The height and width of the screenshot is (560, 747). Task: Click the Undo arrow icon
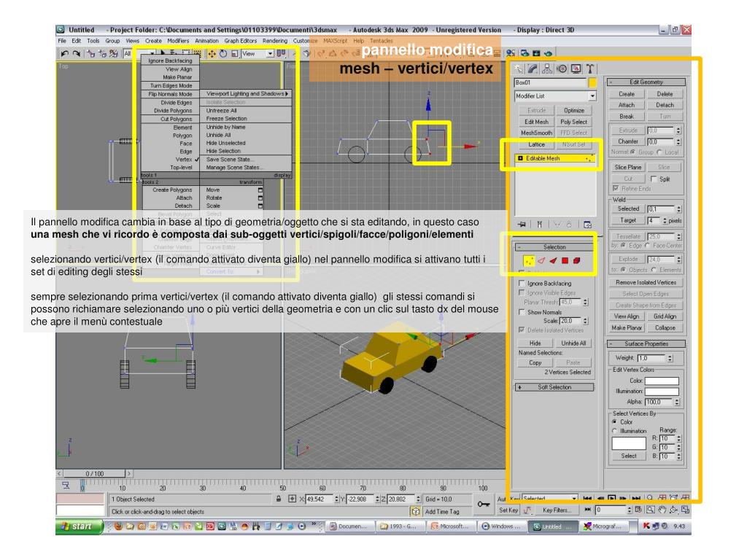click(x=65, y=54)
